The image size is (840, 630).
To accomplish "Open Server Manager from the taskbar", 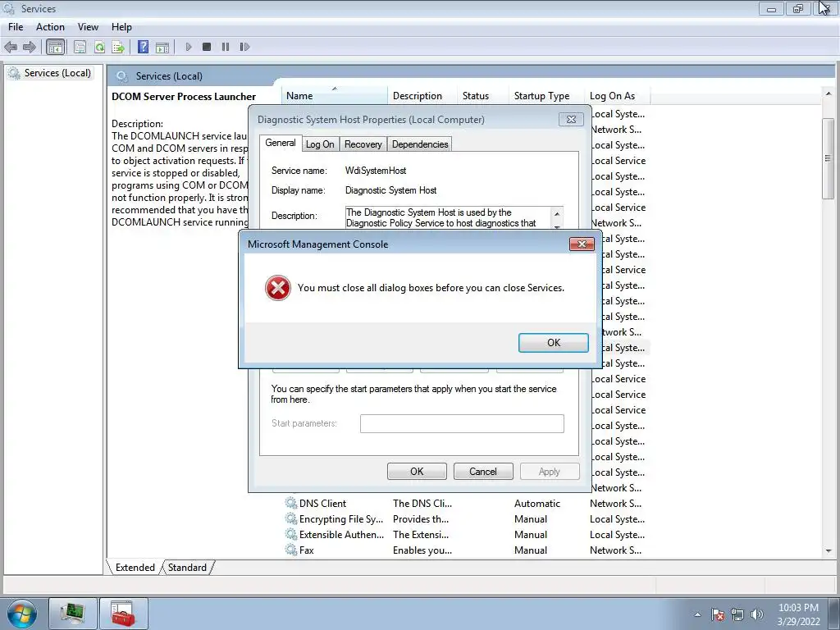I will pyautogui.click(x=73, y=614).
